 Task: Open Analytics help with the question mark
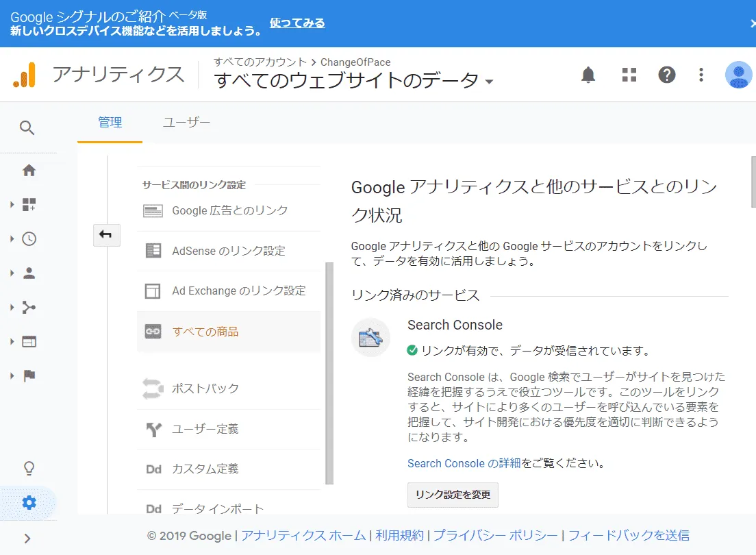point(667,75)
